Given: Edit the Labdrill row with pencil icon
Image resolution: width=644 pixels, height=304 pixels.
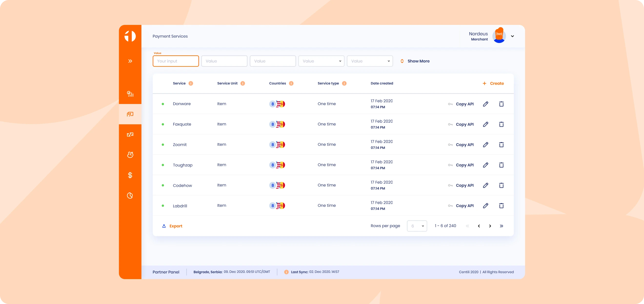Looking at the screenshot, I should pyautogui.click(x=485, y=206).
